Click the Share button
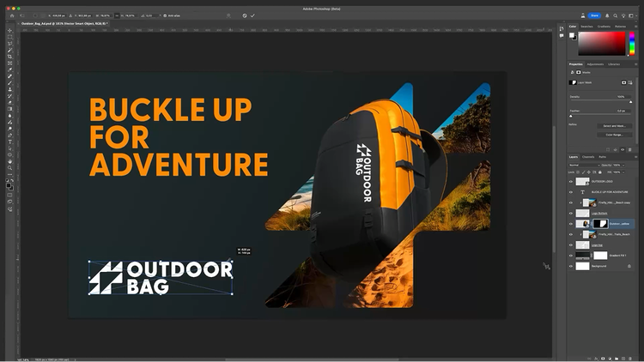 click(594, 15)
